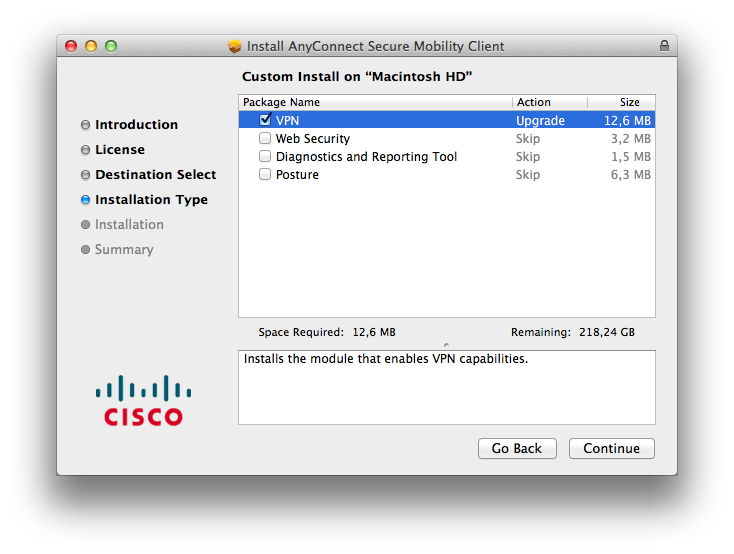
Task: Click the Action column header
Action: pos(549,102)
